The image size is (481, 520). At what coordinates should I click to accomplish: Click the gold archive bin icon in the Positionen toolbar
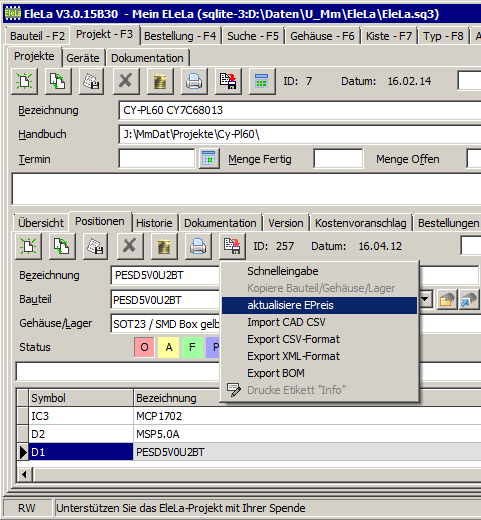pyautogui.click(x=164, y=246)
